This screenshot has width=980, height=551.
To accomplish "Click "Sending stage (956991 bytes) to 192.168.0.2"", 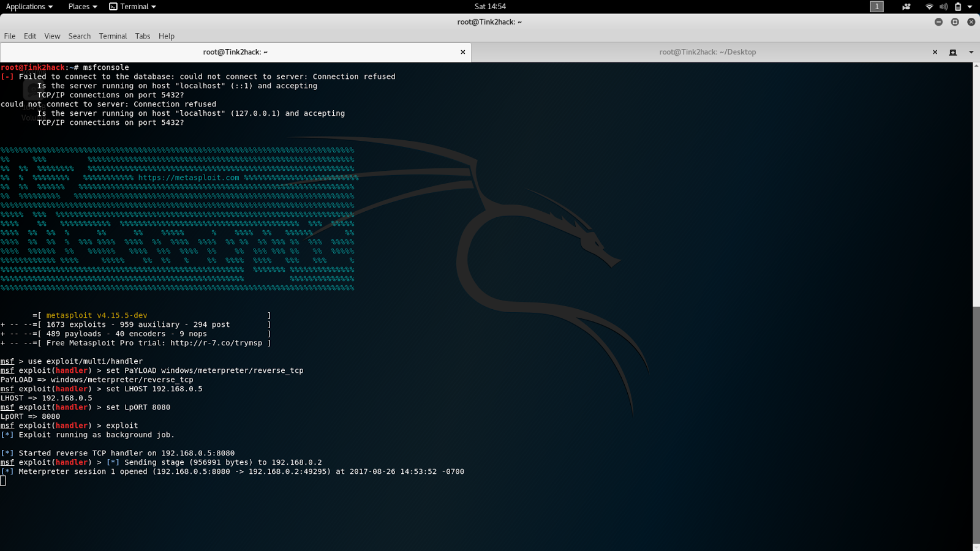I will click(223, 462).
